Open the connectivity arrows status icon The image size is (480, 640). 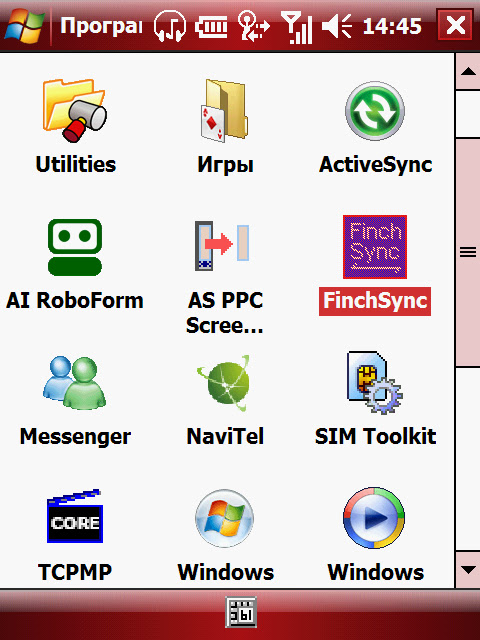[253, 26]
